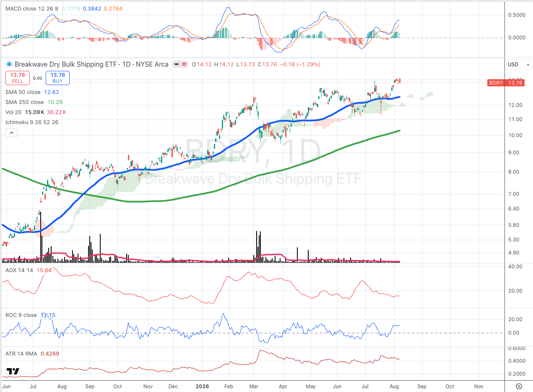
Task: Select the SMA 50 close legend
Action: pos(23,92)
